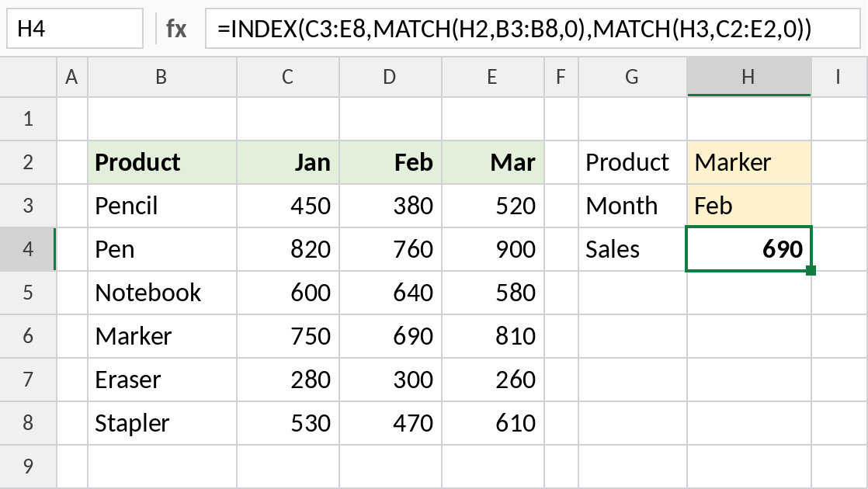The width and height of the screenshot is (868, 489).
Task: Select row 4 header
Action: [x=28, y=249]
